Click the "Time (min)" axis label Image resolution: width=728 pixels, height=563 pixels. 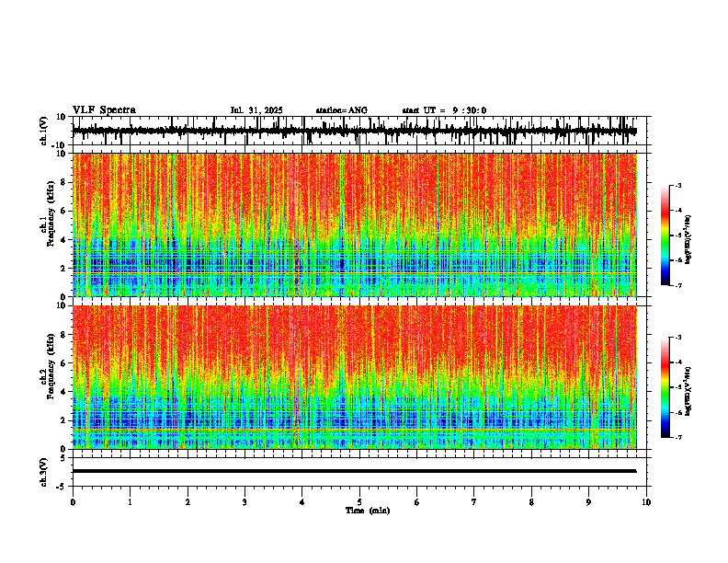pos(368,511)
